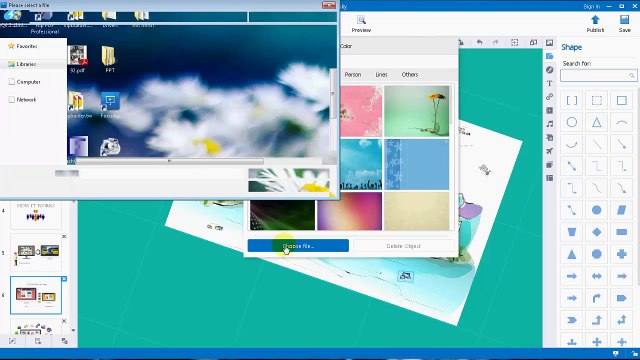The image size is (640, 360).
Task: Insert the pentagon tag arrow shape
Action: (622, 298)
